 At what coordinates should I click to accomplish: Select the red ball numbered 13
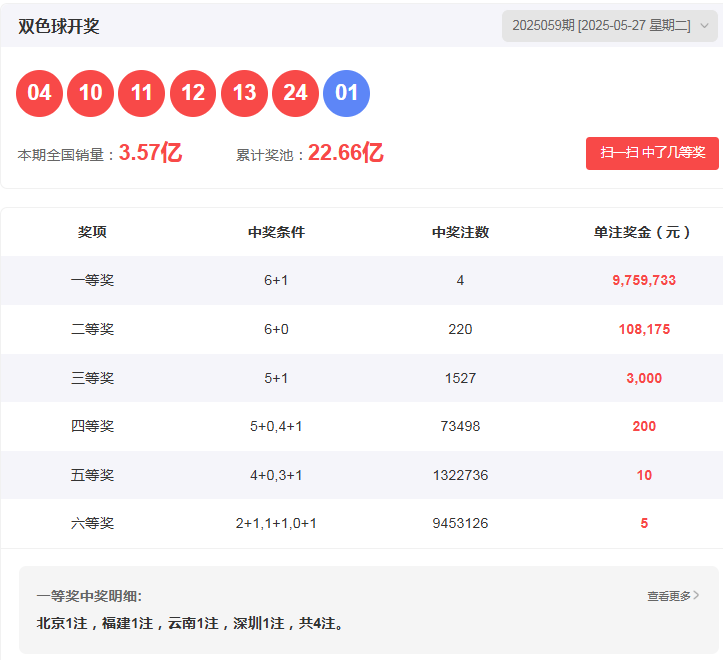[244, 93]
